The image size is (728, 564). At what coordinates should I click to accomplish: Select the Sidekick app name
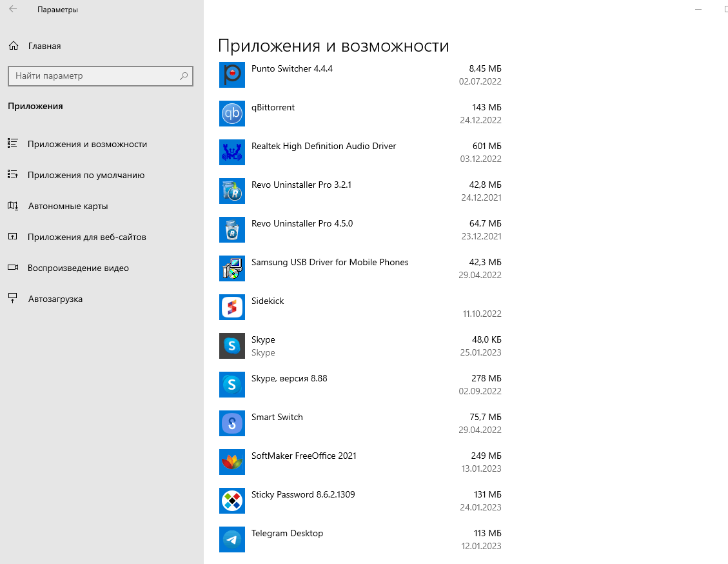(x=268, y=301)
